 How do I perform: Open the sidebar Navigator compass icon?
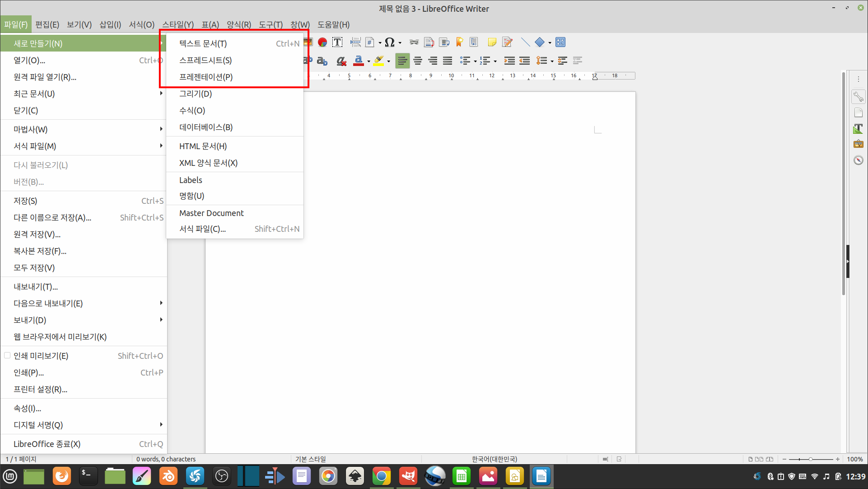858,160
